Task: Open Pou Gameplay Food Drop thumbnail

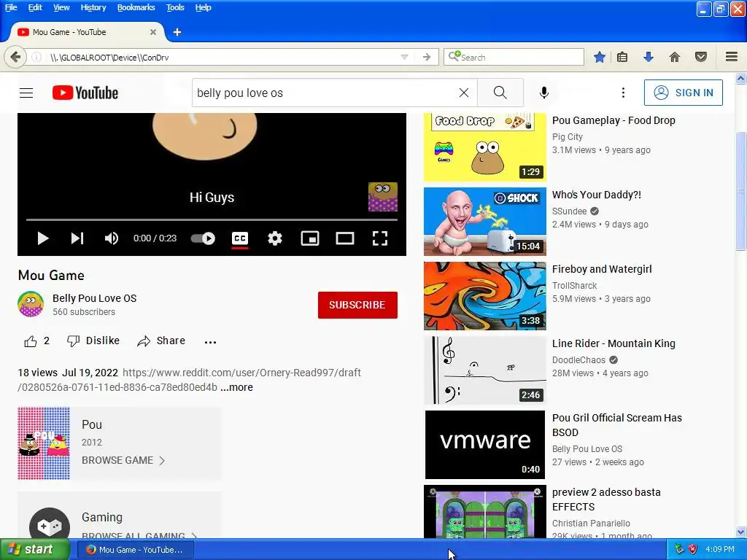Action: [484, 147]
